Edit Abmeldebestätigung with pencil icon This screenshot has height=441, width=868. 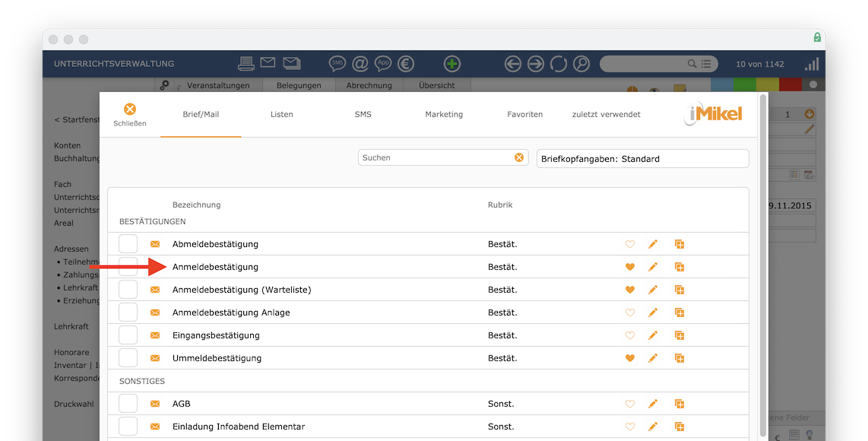[653, 244]
